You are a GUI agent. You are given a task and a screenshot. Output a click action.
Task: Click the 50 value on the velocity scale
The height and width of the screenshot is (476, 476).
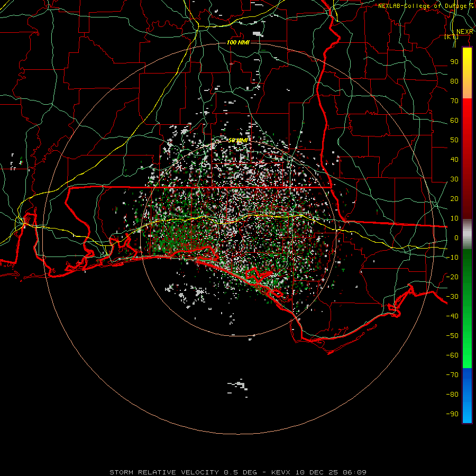tap(454, 140)
